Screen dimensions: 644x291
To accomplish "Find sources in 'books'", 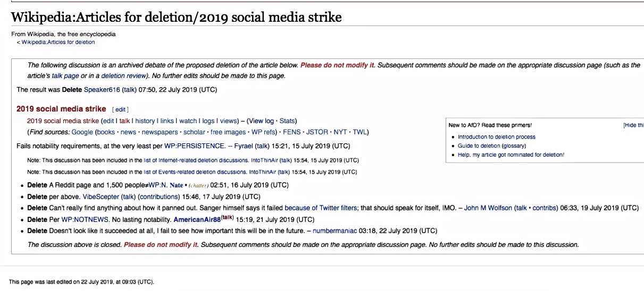I will coord(106,132).
